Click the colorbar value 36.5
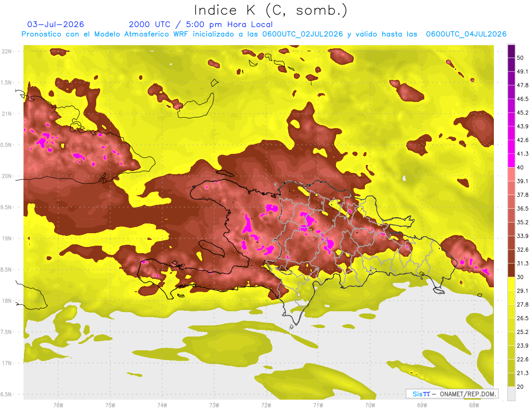The image size is (532, 411). click(522, 208)
